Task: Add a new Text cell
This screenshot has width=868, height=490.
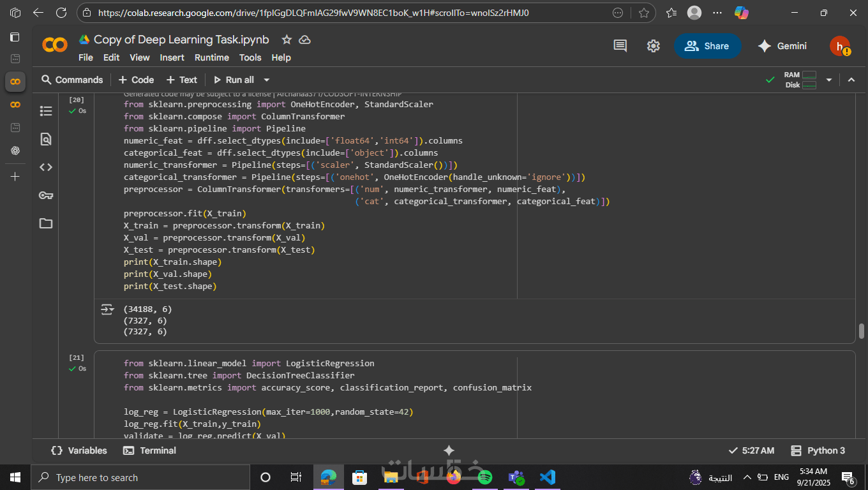Action: (x=182, y=80)
